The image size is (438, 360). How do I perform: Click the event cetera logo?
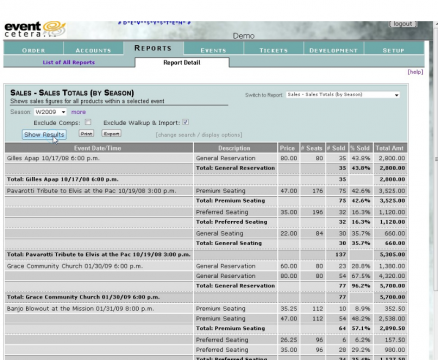point(35,29)
